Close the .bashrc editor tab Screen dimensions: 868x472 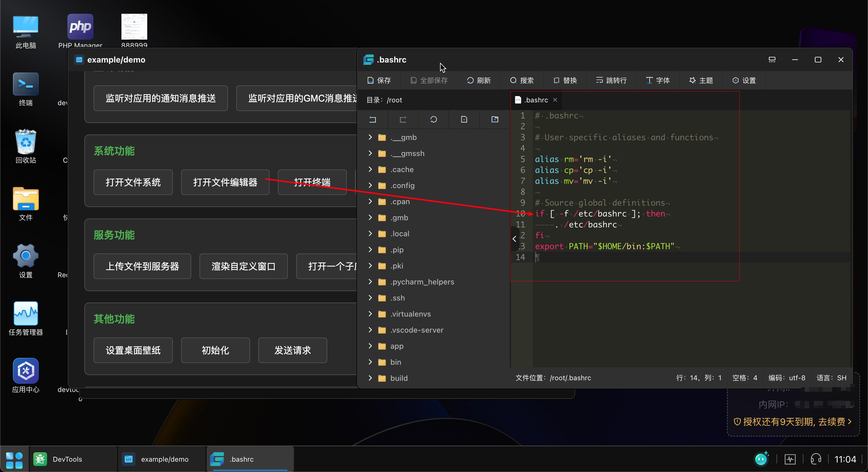point(555,100)
